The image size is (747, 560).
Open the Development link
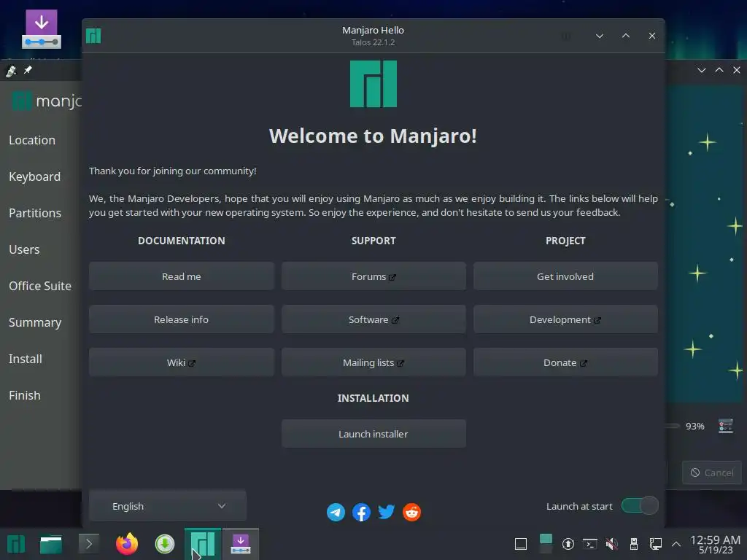[x=565, y=319]
